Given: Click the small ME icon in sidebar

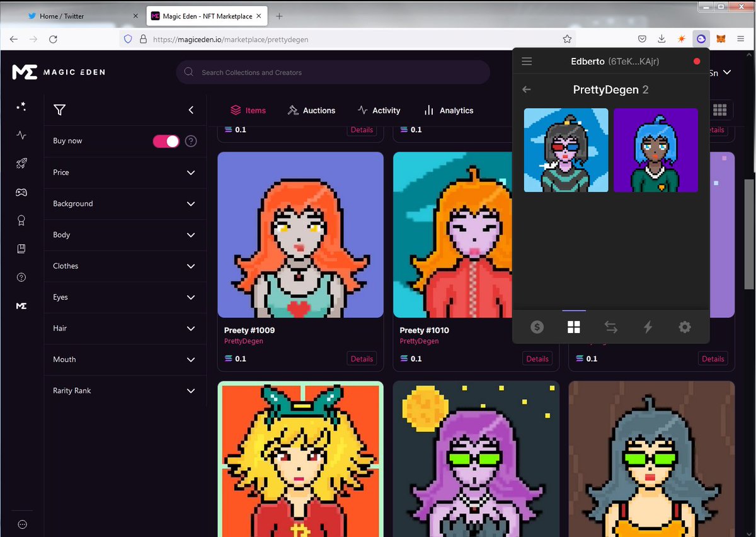Looking at the screenshot, I should [21, 305].
